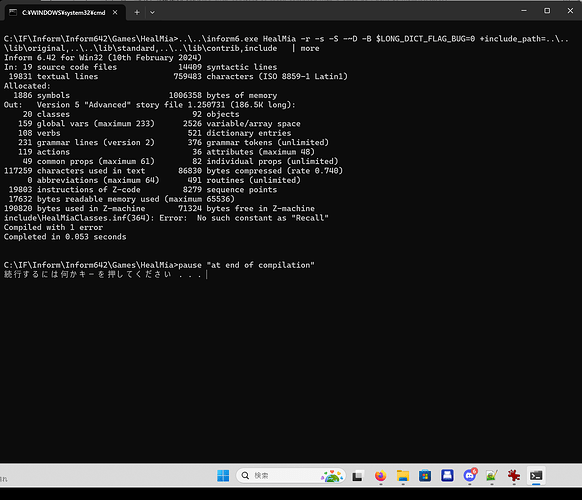Open the red splat icon app

514,476
